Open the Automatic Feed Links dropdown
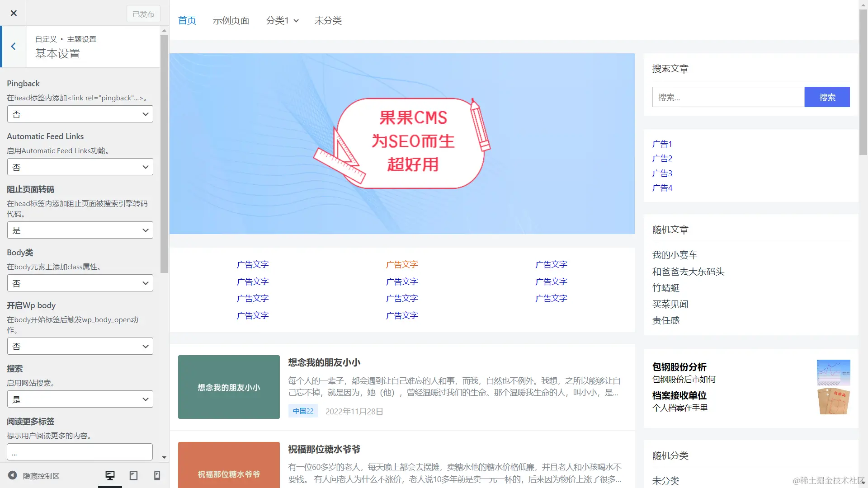Screen dimensions: 868x488 coord(80,167)
